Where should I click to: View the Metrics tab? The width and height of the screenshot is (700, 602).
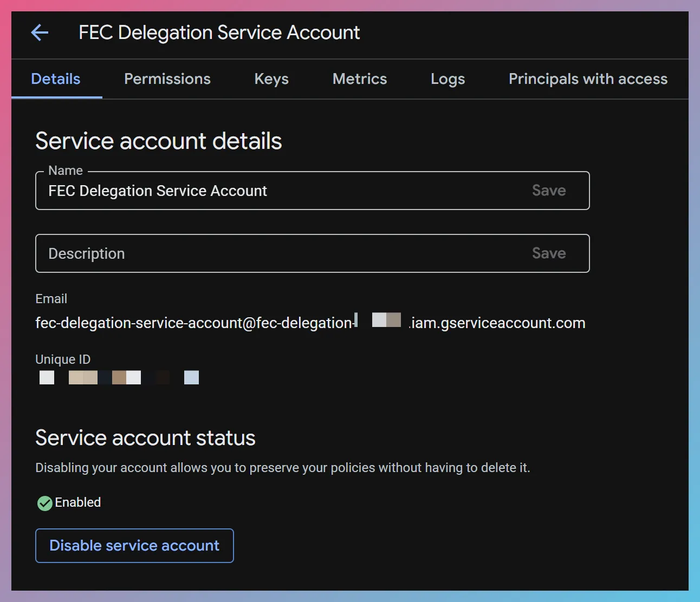click(x=359, y=79)
